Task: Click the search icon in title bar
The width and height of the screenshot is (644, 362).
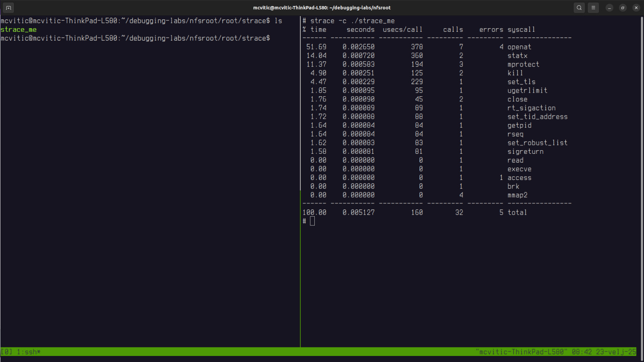Action: 579,8
